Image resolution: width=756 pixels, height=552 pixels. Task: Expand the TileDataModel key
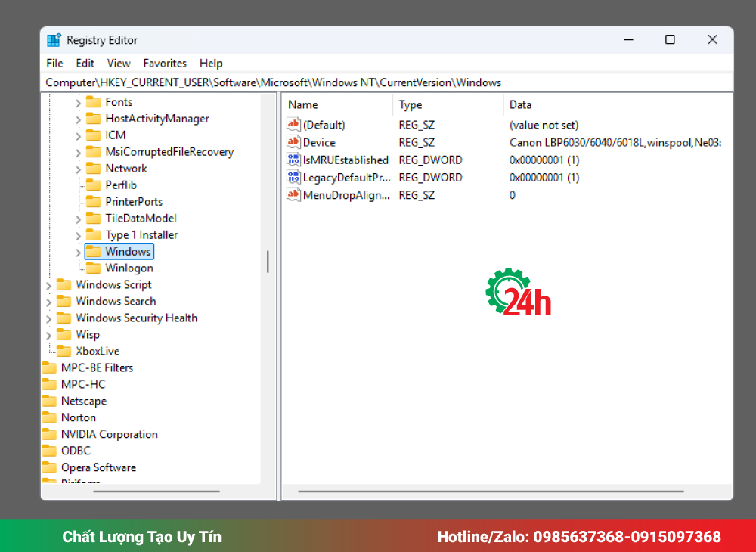point(78,219)
